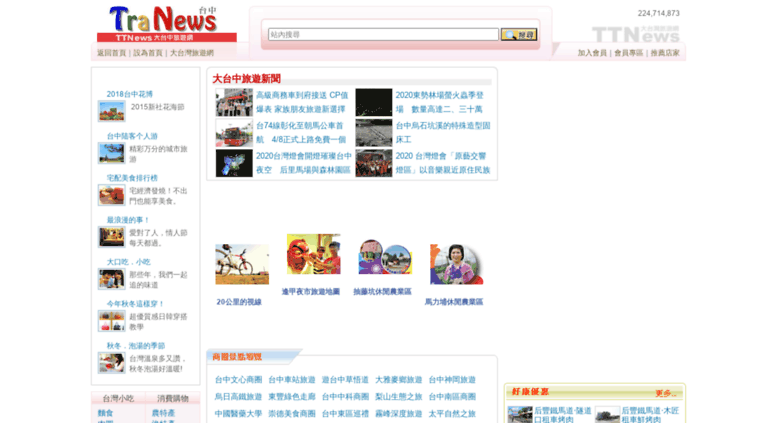Click the TraNews 台中 logo
The height and width of the screenshot is (423, 777).
pos(166,24)
